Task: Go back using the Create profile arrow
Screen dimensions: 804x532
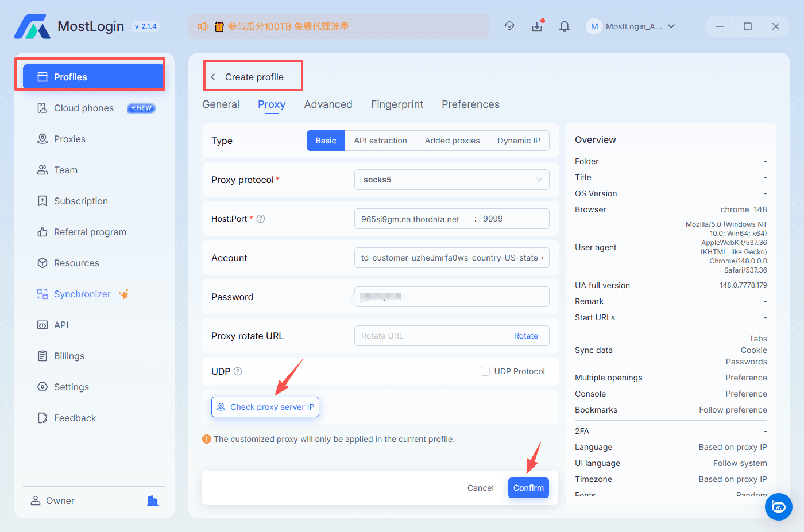Action: [x=213, y=77]
